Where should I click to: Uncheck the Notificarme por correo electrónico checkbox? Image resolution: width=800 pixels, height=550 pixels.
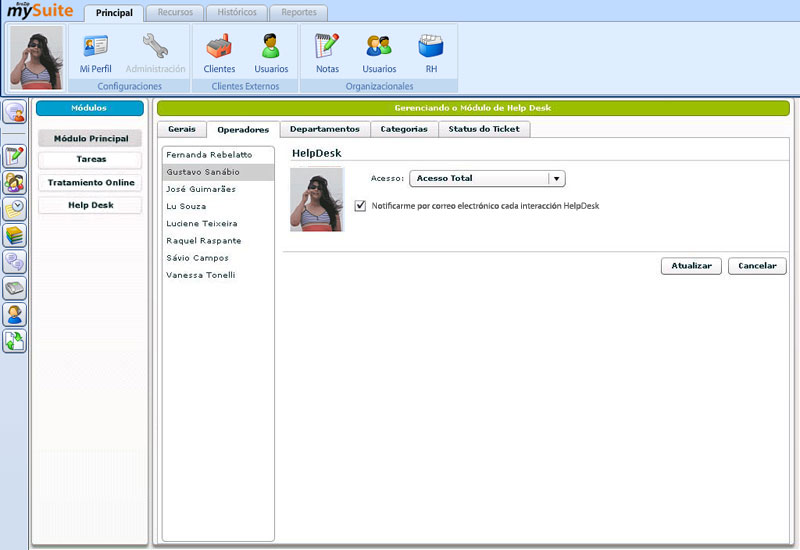point(361,205)
